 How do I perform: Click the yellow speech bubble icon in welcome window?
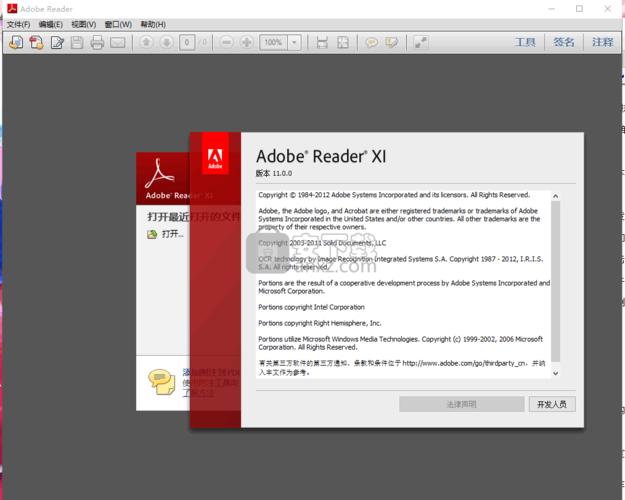click(x=161, y=382)
